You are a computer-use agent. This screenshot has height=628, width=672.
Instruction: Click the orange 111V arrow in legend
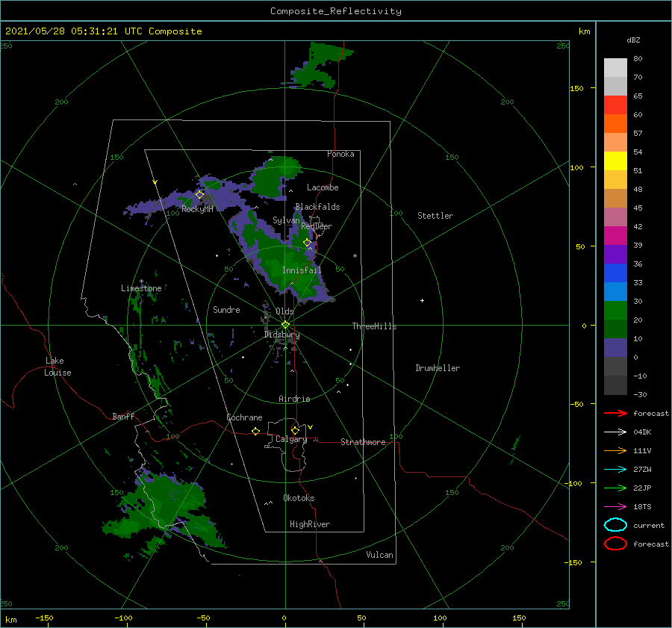615,450
